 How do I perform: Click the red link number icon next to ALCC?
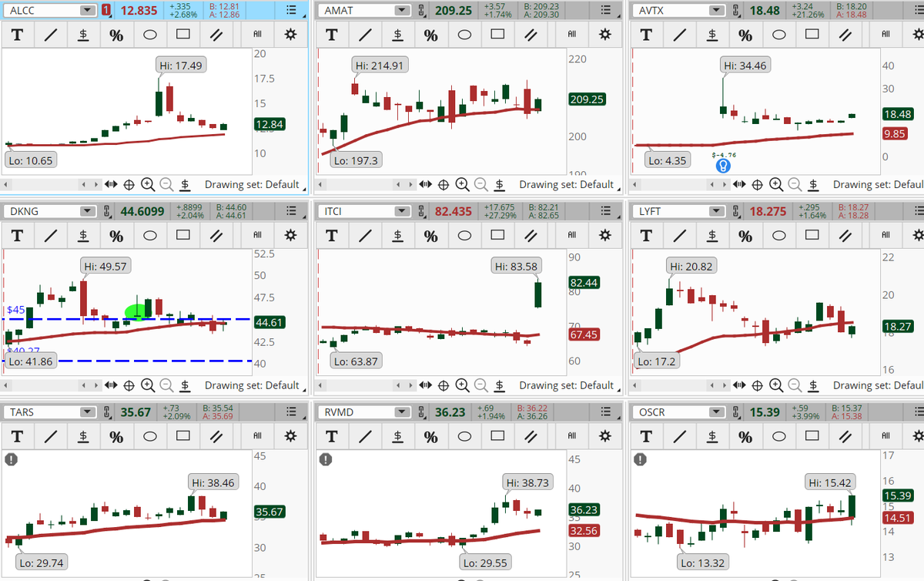[x=106, y=11]
